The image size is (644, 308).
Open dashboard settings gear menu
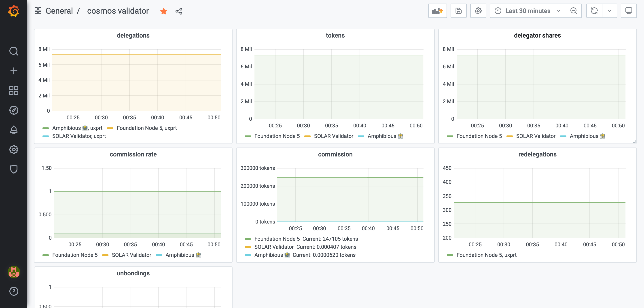(478, 10)
